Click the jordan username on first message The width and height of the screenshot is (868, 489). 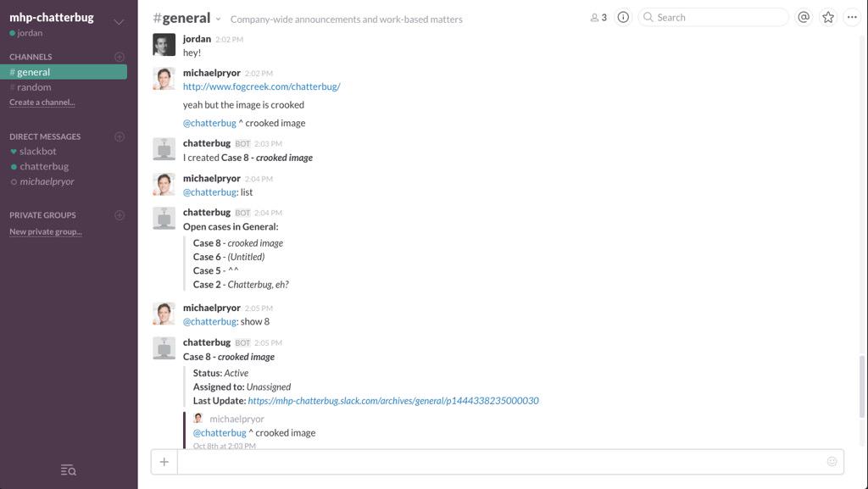(x=197, y=39)
